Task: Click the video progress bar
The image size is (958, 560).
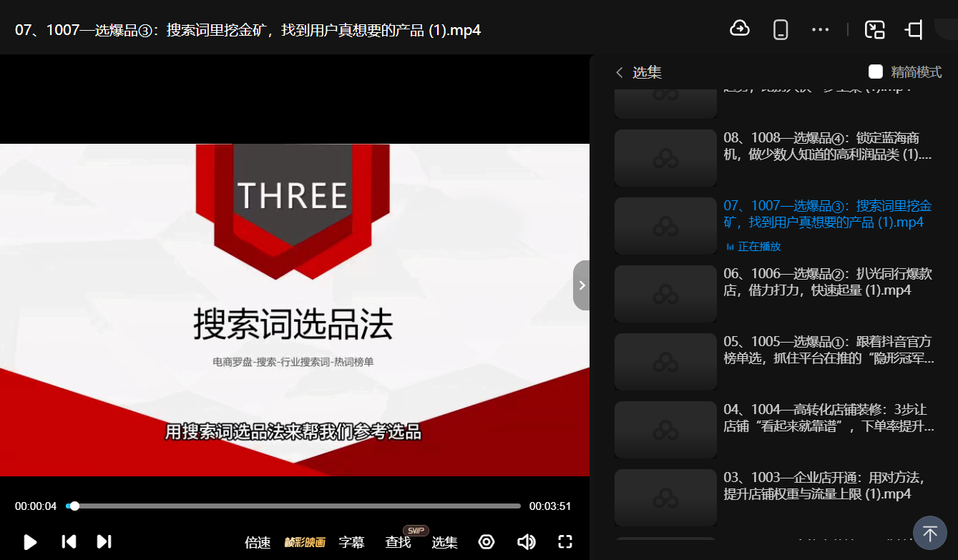Action: tap(293, 506)
